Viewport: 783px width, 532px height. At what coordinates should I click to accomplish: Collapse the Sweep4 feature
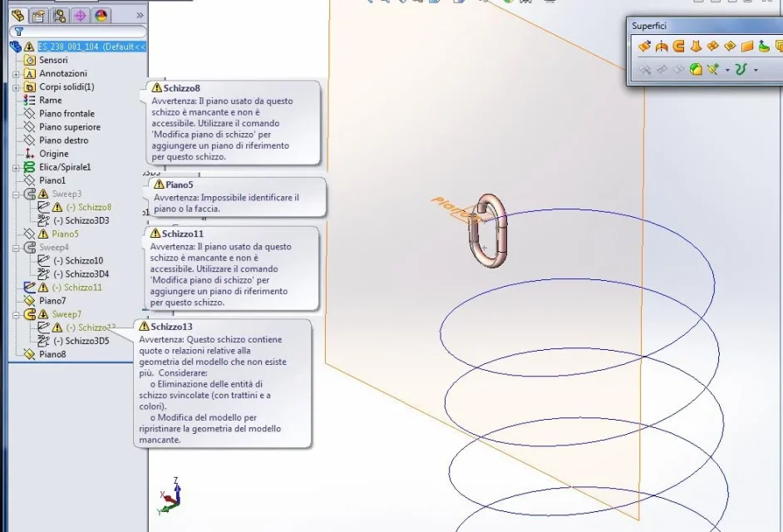pos(16,248)
